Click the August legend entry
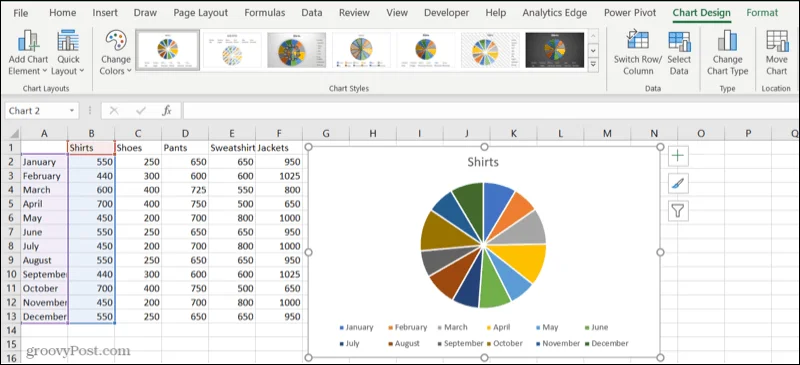800x365 pixels. click(404, 344)
